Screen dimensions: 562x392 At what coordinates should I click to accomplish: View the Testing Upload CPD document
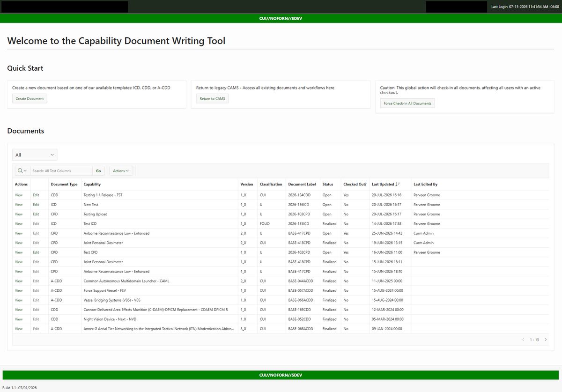(19, 214)
